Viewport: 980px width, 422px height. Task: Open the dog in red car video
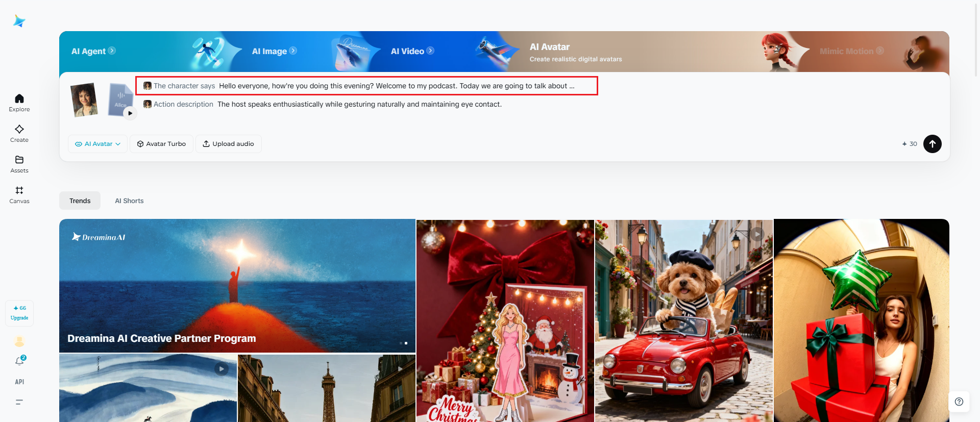[684, 321]
